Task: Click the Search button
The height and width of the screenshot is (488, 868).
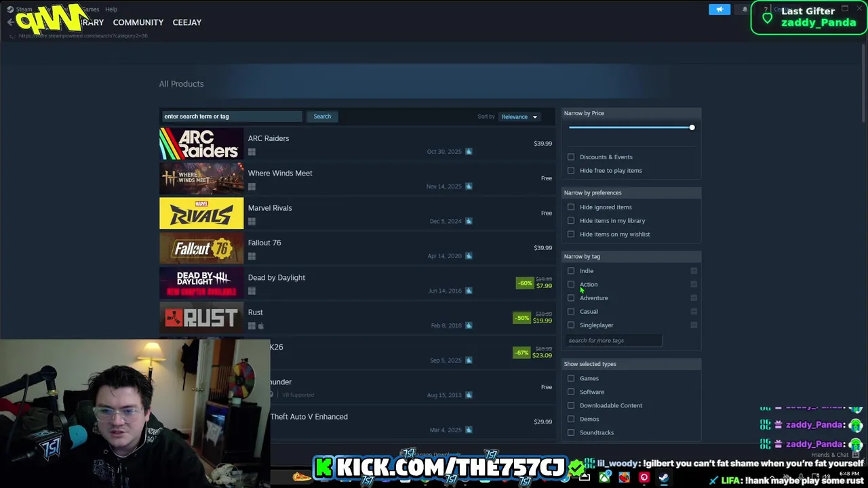Action: pyautogui.click(x=322, y=117)
